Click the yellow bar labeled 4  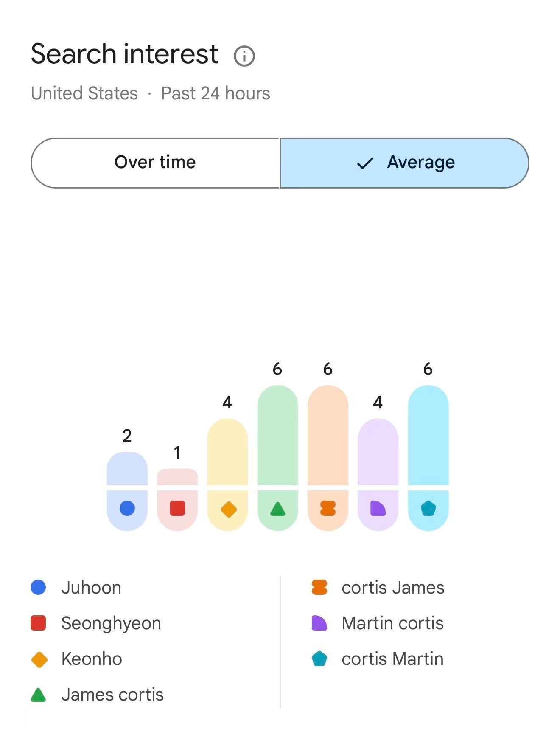pos(227,452)
